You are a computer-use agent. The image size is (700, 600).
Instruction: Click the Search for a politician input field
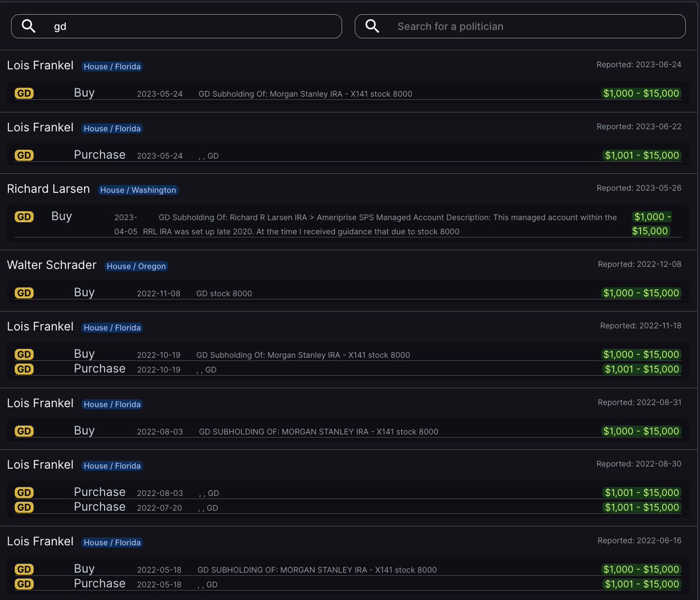[x=519, y=26]
